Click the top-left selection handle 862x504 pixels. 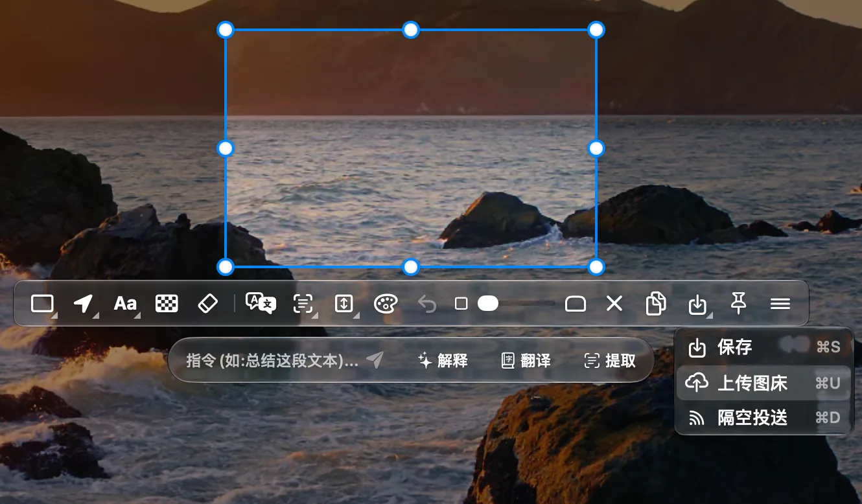225,30
